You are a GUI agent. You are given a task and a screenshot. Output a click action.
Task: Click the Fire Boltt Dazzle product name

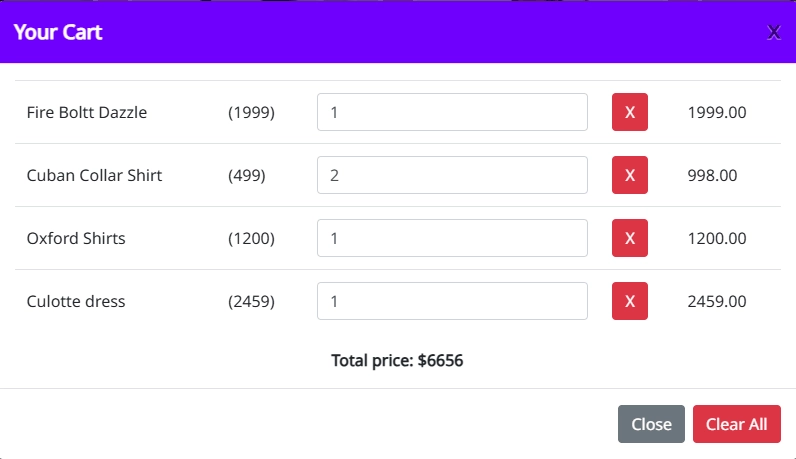coord(87,112)
